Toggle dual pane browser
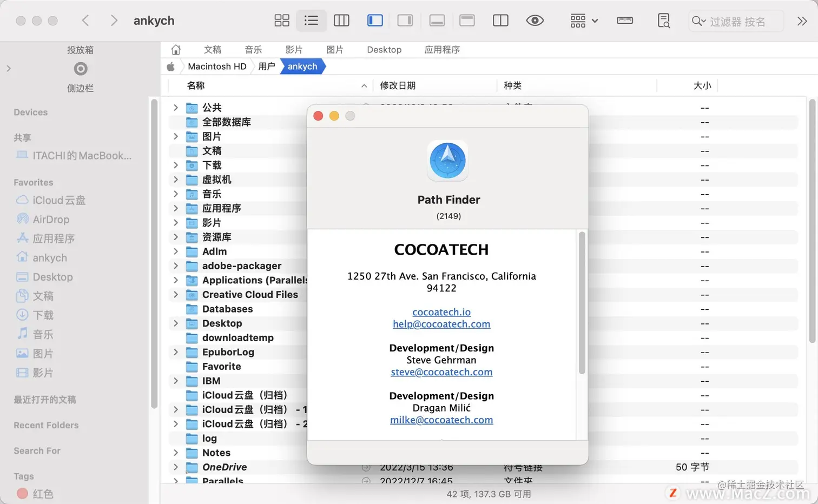Image resolution: width=818 pixels, height=504 pixels. 501,21
